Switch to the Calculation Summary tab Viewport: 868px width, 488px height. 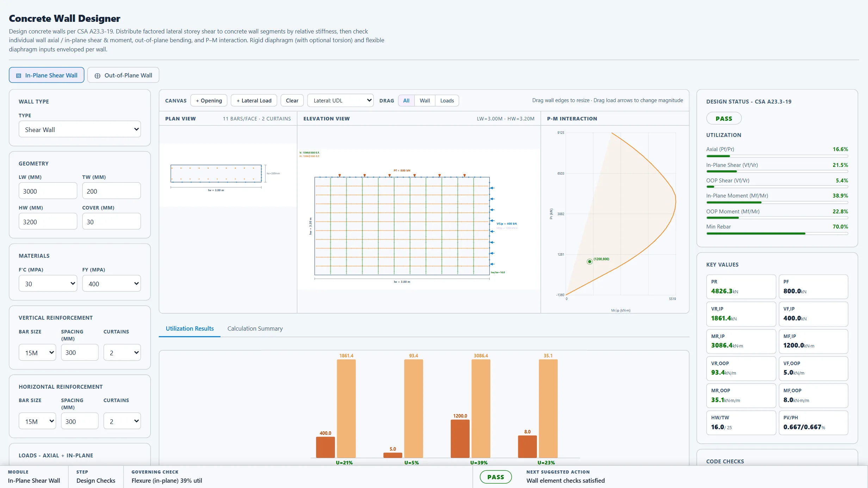255,329
